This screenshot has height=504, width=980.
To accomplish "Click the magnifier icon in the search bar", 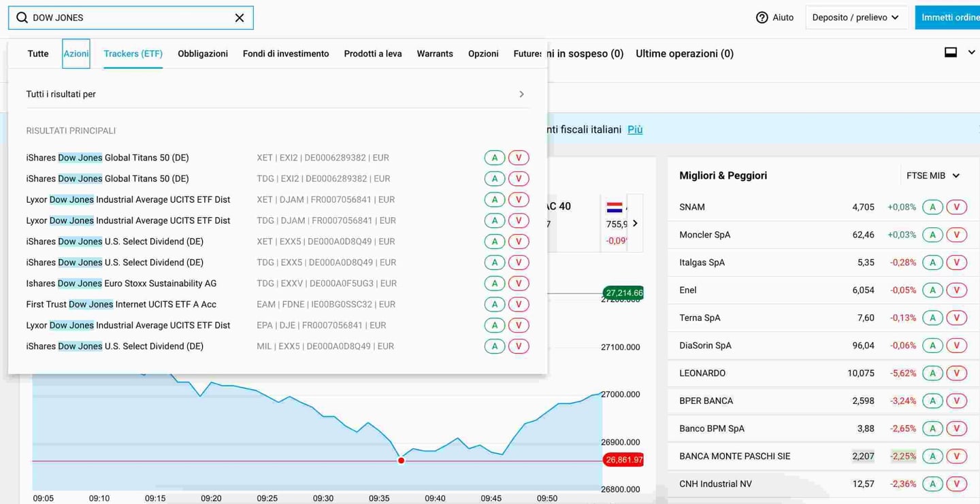I will 20,18.
